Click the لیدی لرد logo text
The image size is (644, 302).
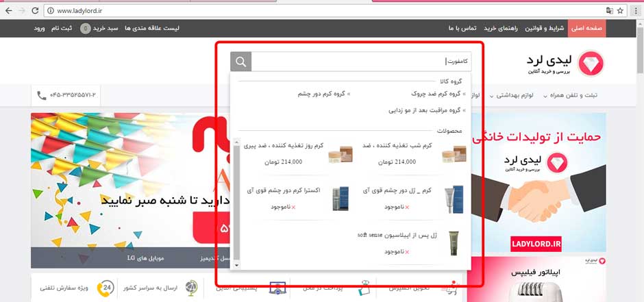(x=549, y=60)
